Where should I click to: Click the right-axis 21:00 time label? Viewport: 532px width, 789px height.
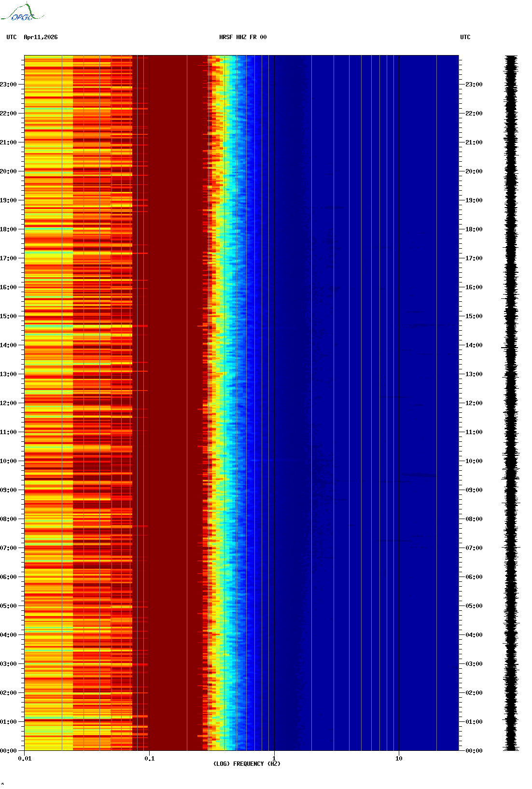pyautogui.click(x=474, y=142)
